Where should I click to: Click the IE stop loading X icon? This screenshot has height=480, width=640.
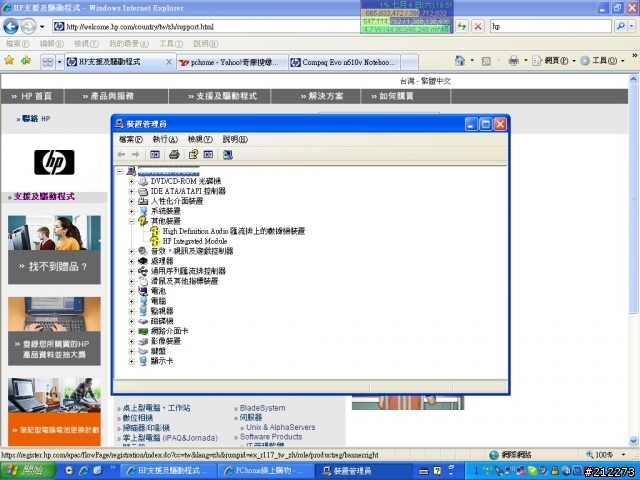pyautogui.click(x=478, y=27)
